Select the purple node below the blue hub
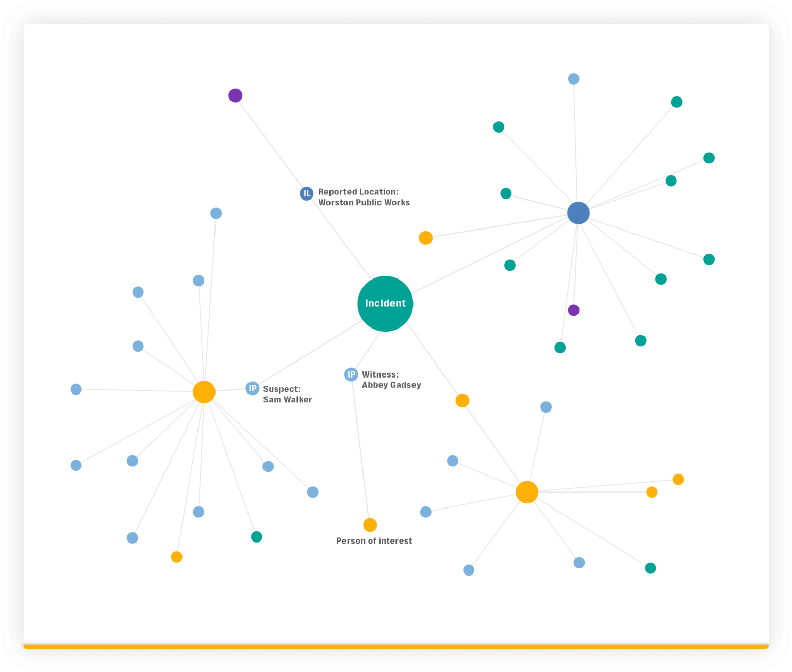 click(574, 310)
